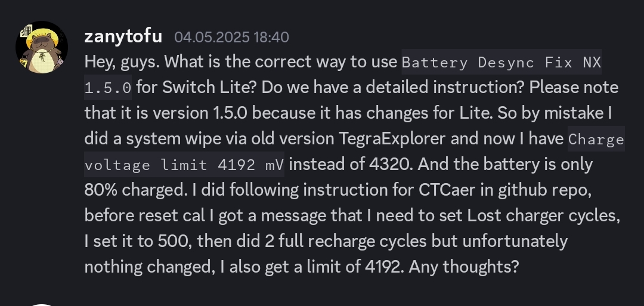Select the 'Battery Desync Fix NX' code snippet

pos(501,63)
